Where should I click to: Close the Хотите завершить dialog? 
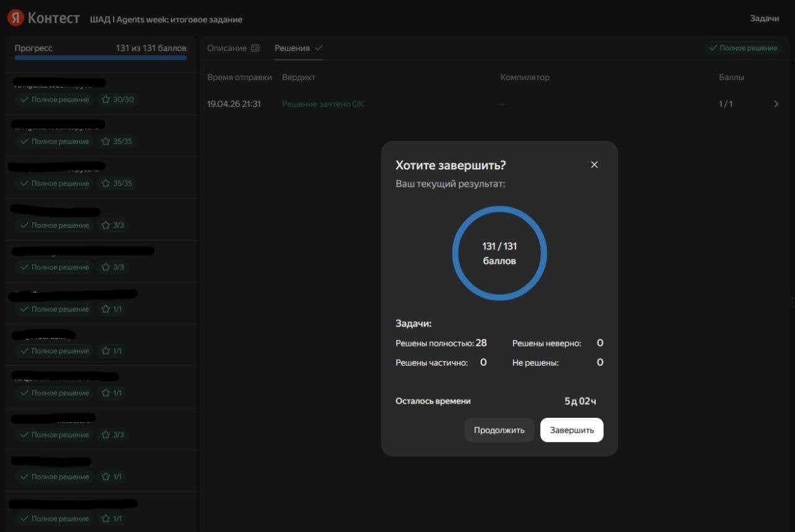click(594, 165)
